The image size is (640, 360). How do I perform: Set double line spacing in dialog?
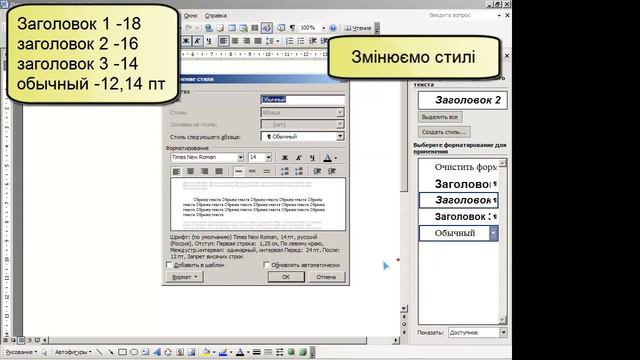coord(267,171)
